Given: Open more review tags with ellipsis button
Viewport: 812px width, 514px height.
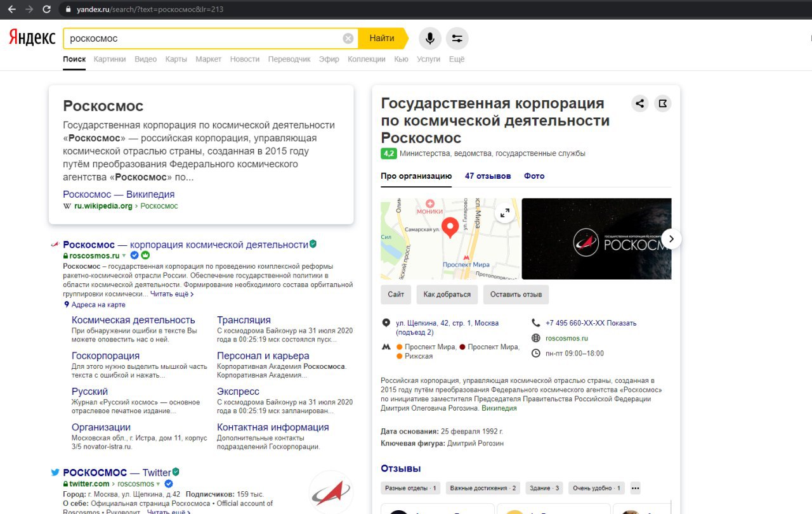Looking at the screenshot, I should click(x=636, y=488).
